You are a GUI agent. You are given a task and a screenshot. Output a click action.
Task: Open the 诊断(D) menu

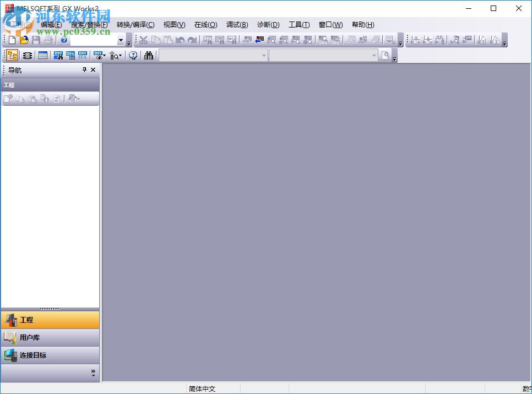click(268, 24)
